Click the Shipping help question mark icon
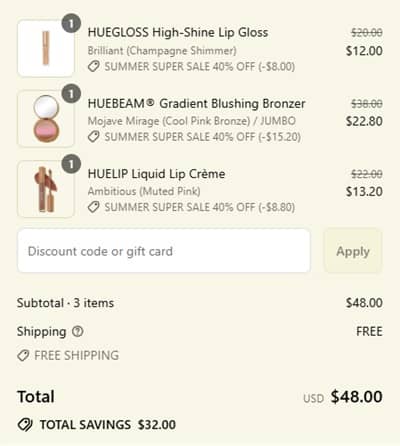 [78, 331]
